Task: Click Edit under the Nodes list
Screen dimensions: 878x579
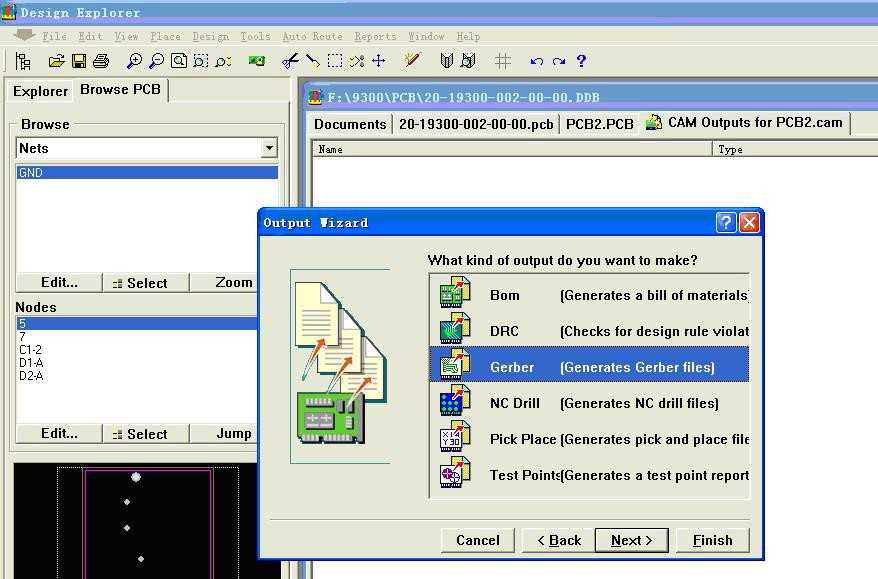Action: pyautogui.click(x=59, y=433)
